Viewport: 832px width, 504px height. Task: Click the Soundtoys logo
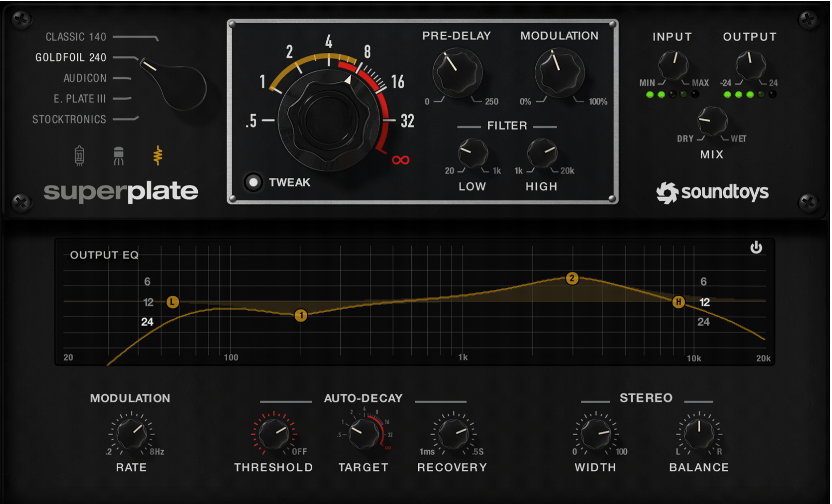tap(712, 192)
